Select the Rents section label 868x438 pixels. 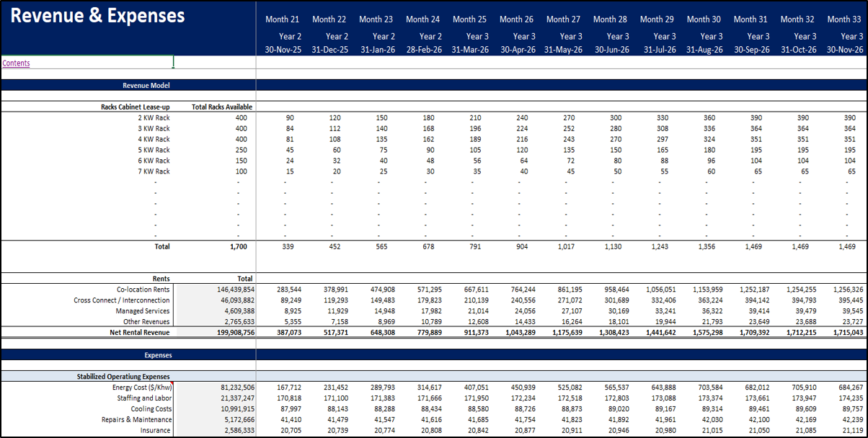pos(161,278)
